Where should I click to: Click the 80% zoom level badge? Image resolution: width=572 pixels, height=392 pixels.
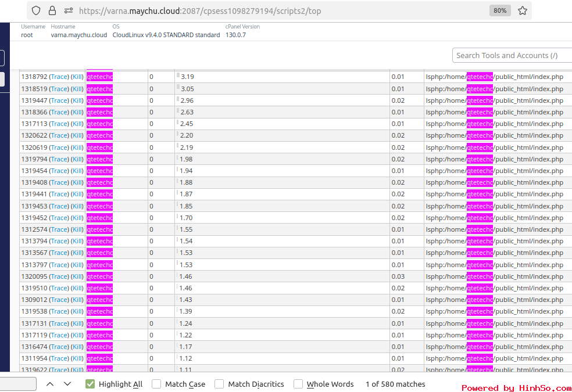pos(500,10)
